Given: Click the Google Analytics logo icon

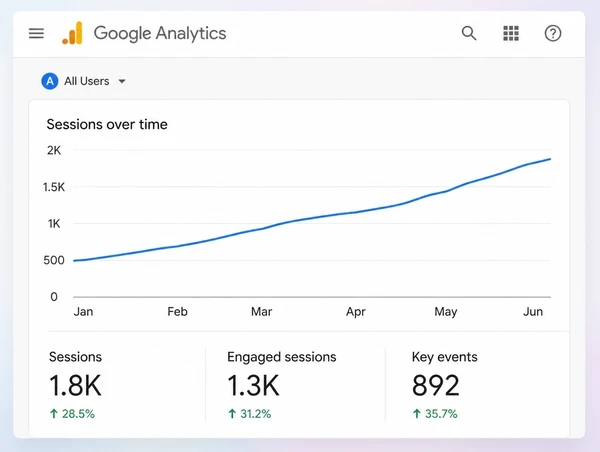Looking at the screenshot, I should [72, 33].
